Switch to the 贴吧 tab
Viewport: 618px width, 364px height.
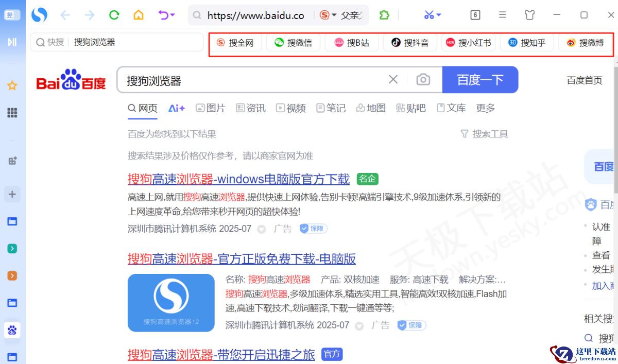(411, 108)
